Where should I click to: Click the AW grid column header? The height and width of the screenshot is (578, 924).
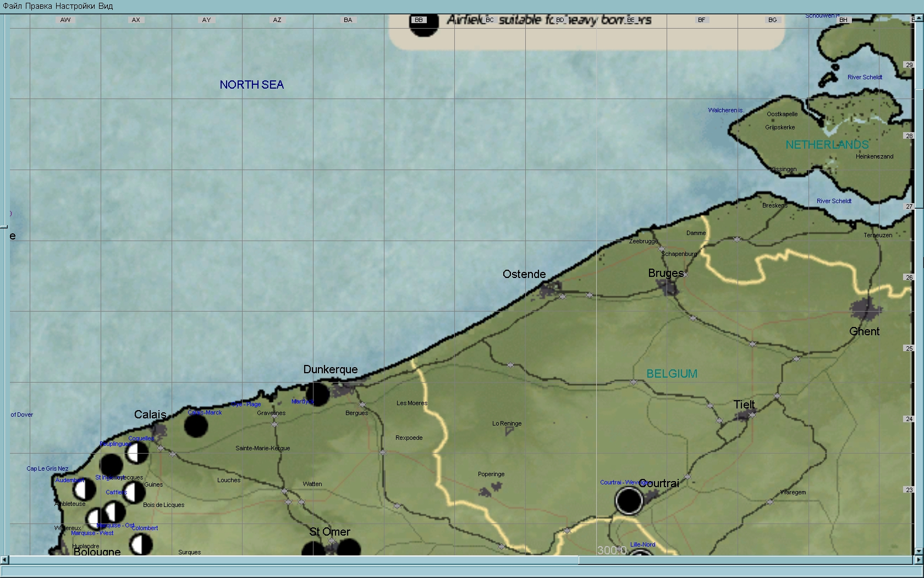pyautogui.click(x=65, y=20)
